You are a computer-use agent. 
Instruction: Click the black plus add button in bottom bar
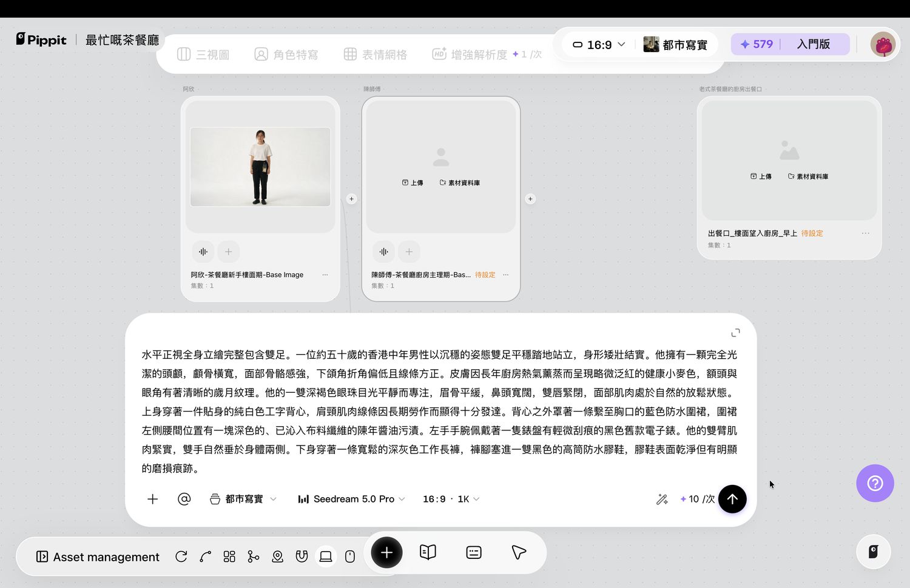386,552
